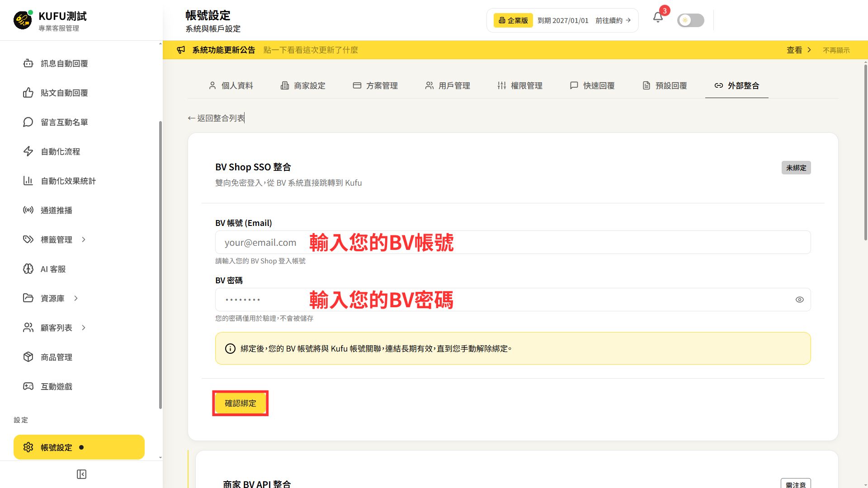Switch to the 商家設定 tab
868x488 pixels.
pos(303,85)
